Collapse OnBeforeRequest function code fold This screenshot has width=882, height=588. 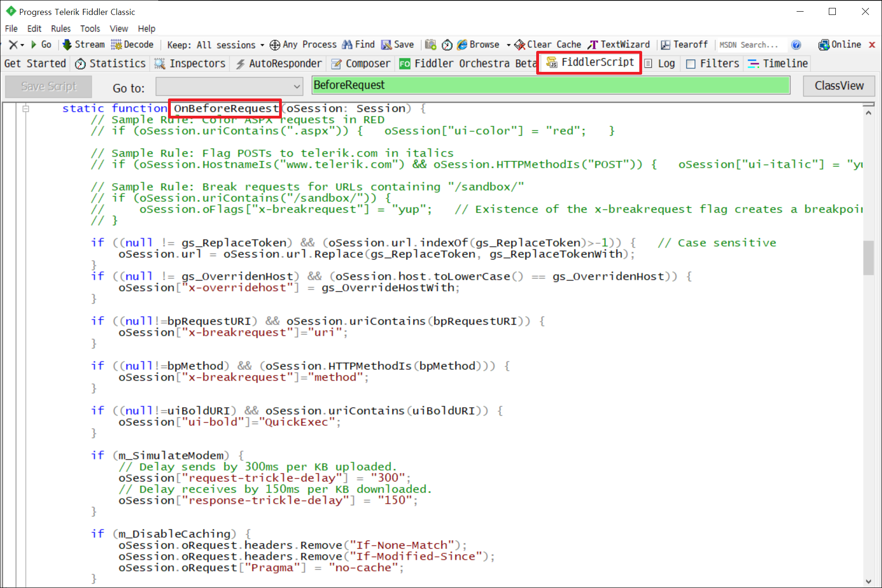(26, 108)
